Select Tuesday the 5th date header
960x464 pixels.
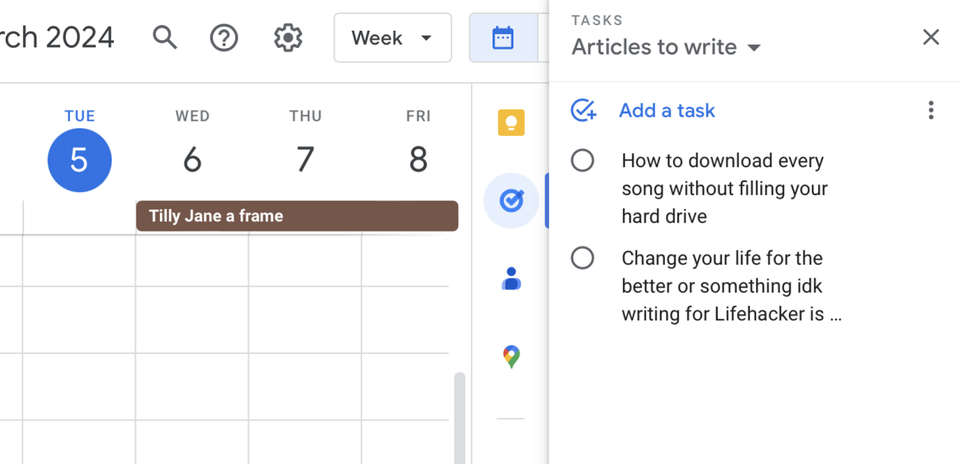tap(80, 160)
